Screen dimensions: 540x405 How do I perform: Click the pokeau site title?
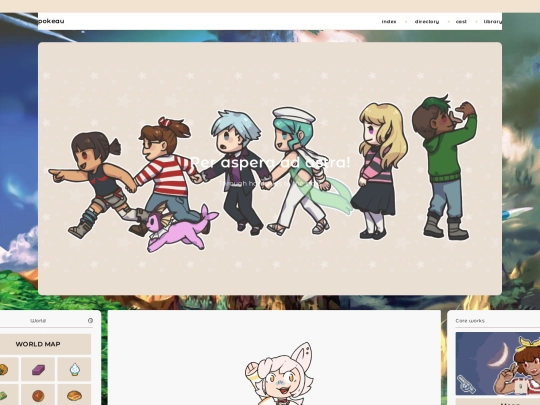pos(51,21)
